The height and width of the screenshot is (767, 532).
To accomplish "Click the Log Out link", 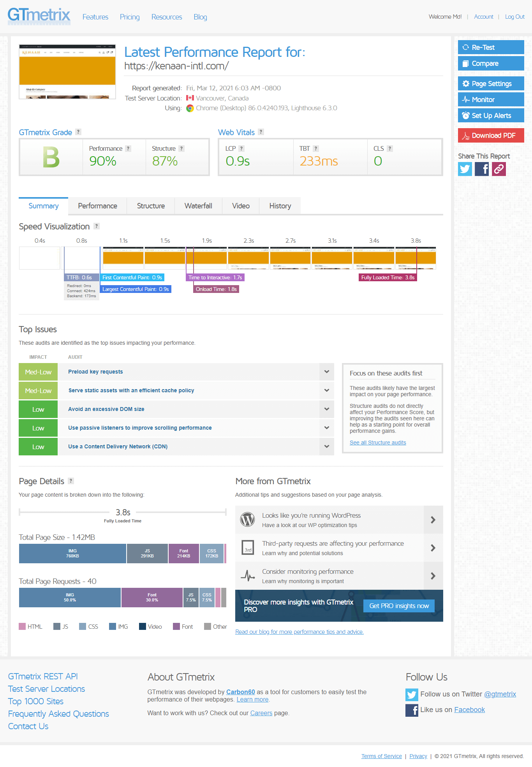I will pos(514,17).
